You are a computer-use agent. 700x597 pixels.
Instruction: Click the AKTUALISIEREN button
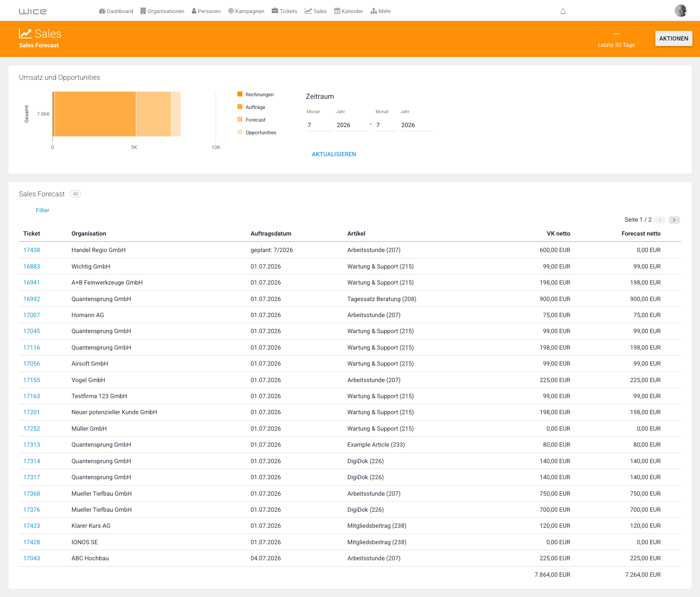(334, 155)
